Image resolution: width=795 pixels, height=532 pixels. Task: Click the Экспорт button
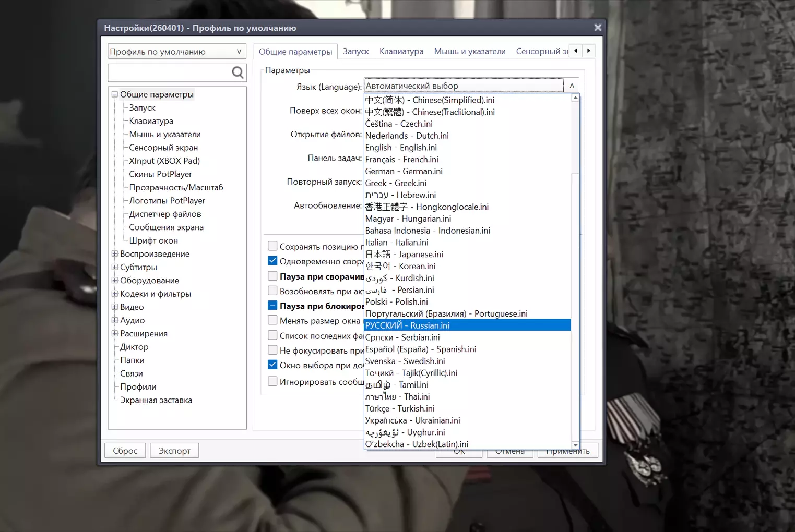click(x=174, y=451)
